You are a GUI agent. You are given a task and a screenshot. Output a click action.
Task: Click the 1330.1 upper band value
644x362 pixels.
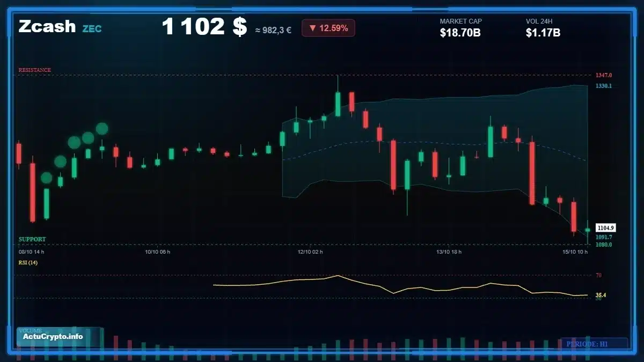point(604,86)
